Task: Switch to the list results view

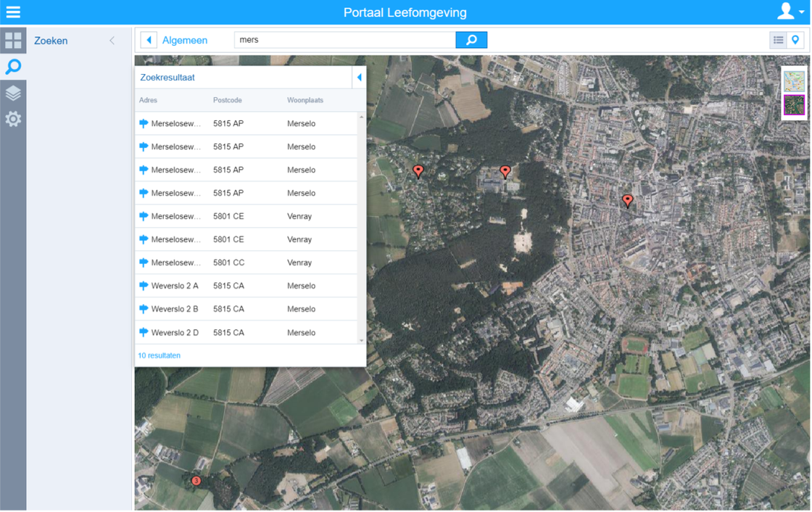Action: (779, 40)
